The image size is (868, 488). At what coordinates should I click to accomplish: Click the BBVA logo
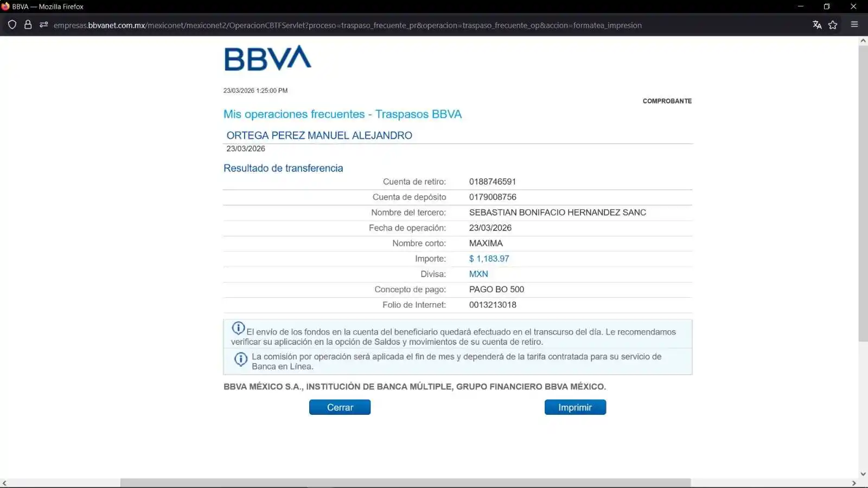coord(267,59)
